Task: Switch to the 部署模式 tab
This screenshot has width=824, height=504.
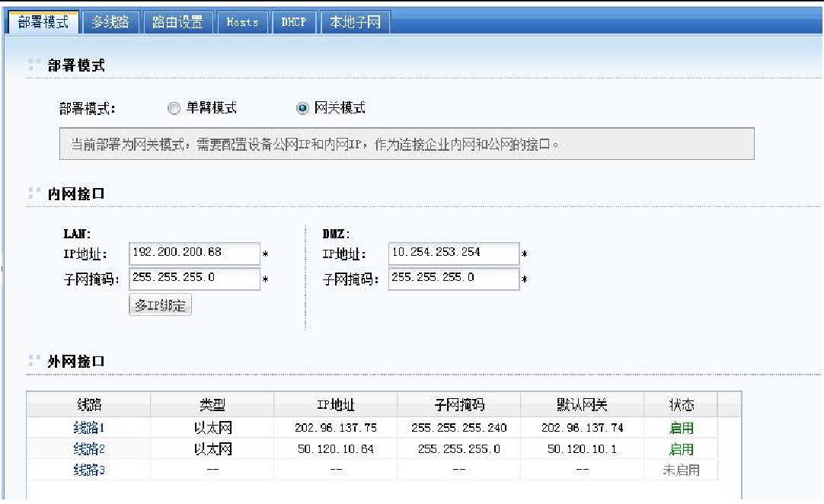Action: (43, 22)
